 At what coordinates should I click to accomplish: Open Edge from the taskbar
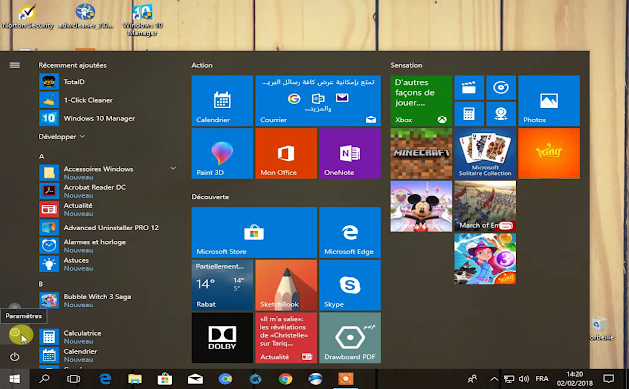(105, 379)
